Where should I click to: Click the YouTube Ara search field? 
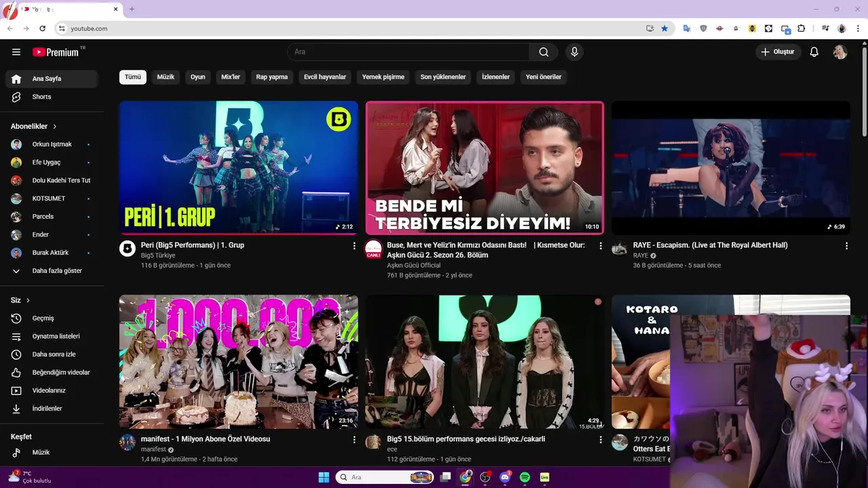409,52
